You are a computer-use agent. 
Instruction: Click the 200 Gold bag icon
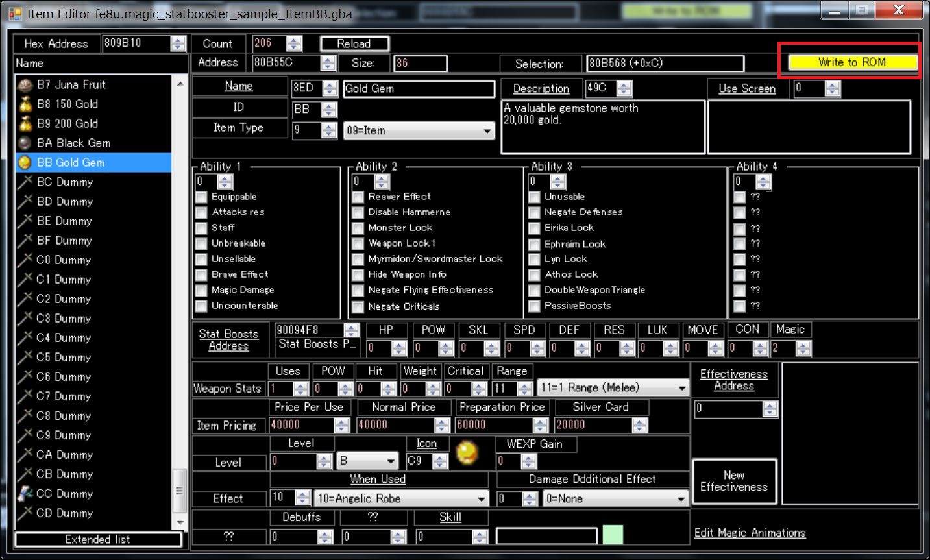pyautogui.click(x=25, y=124)
